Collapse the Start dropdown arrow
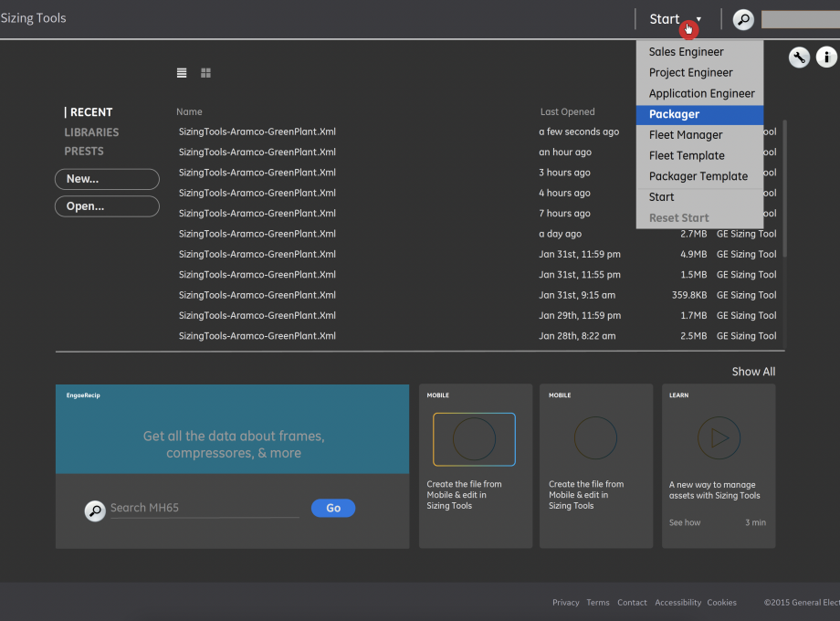Image resolution: width=840 pixels, height=621 pixels. 698,19
